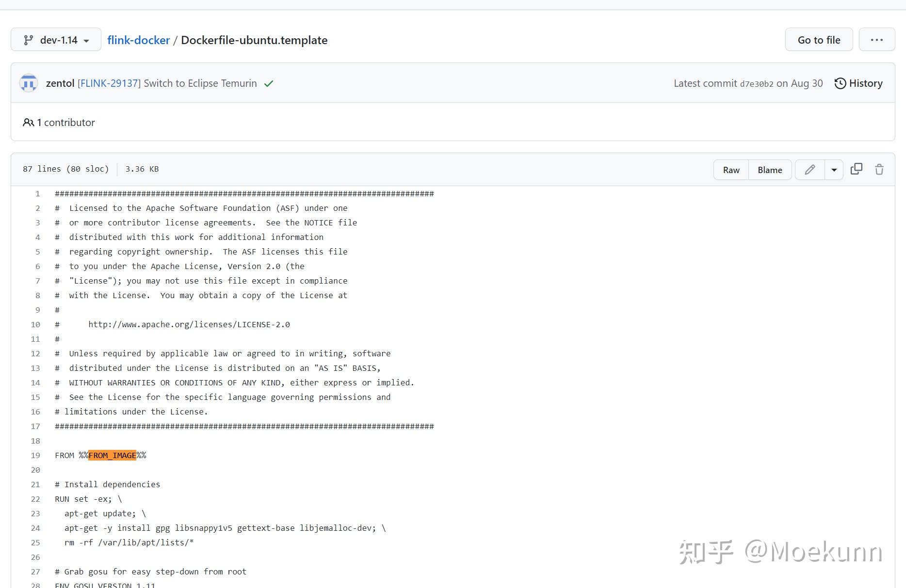This screenshot has height=588, width=906.
Task: Open the ellipsis overflow menu
Action: 877,39
